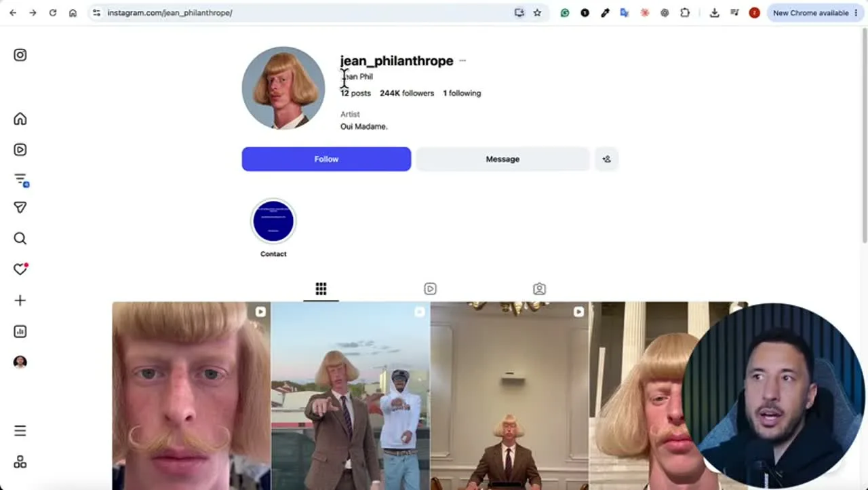Open the Google Translate extension icon
Image resolution: width=868 pixels, height=490 pixels.
point(625,13)
